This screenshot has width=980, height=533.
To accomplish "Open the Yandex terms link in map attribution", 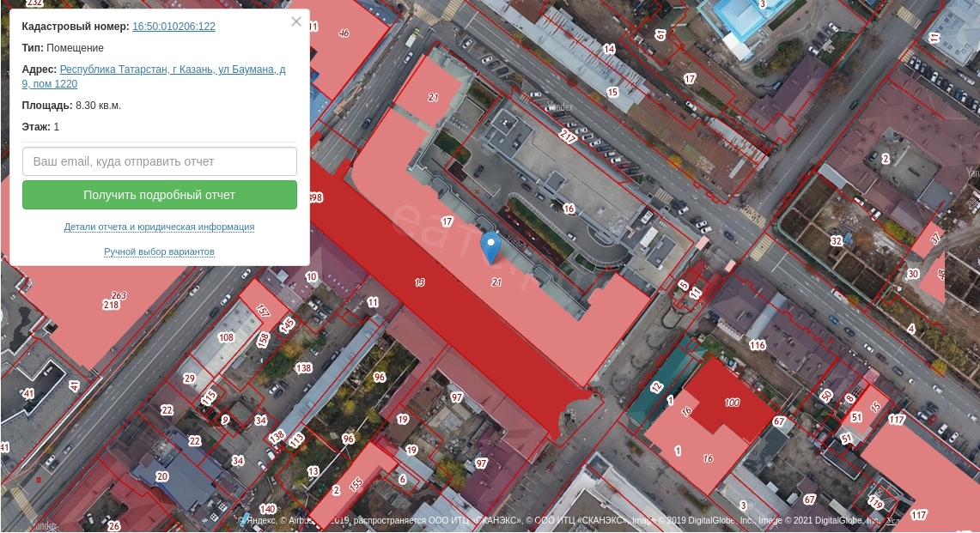I will pyautogui.click(x=893, y=520).
